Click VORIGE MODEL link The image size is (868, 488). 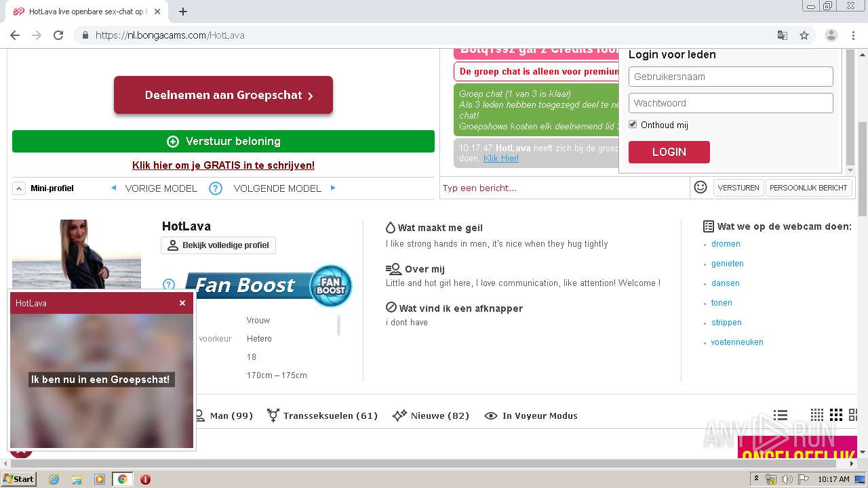coord(161,188)
